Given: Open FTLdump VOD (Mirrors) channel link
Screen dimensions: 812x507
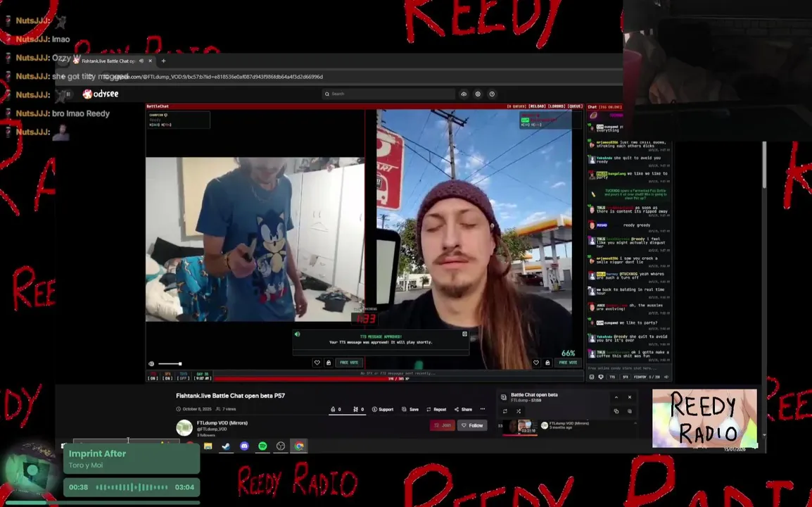Looking at the screenshot, I should [x=222, y=423].
